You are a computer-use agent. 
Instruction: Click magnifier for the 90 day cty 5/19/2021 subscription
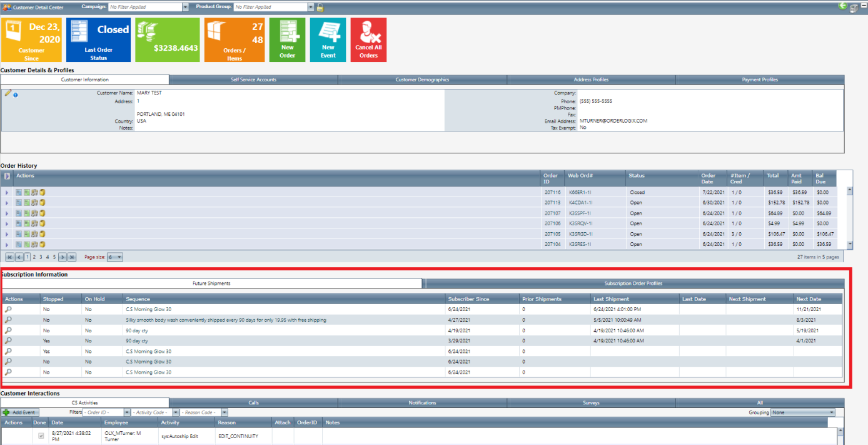[9, 330]
